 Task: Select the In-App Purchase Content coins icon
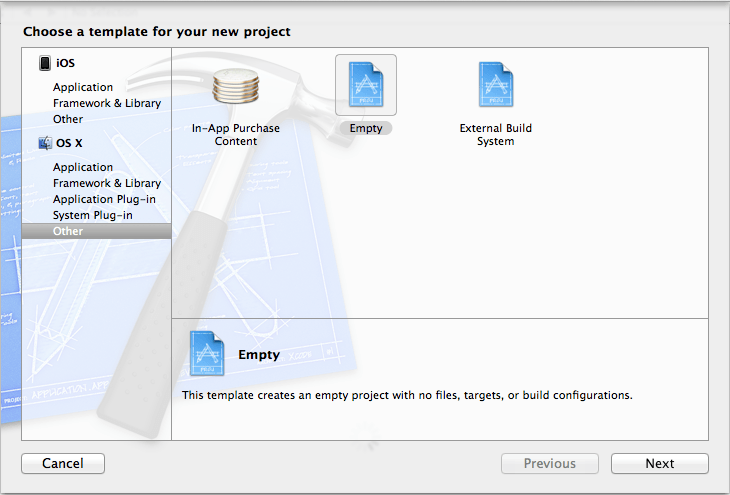point(236,88)
